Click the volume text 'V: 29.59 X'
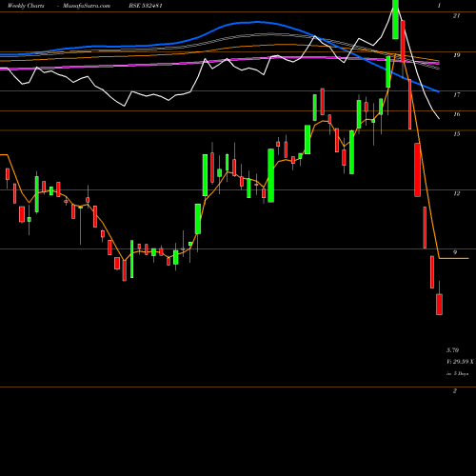This screenshot has height=476, width=476. pos(460,362)
